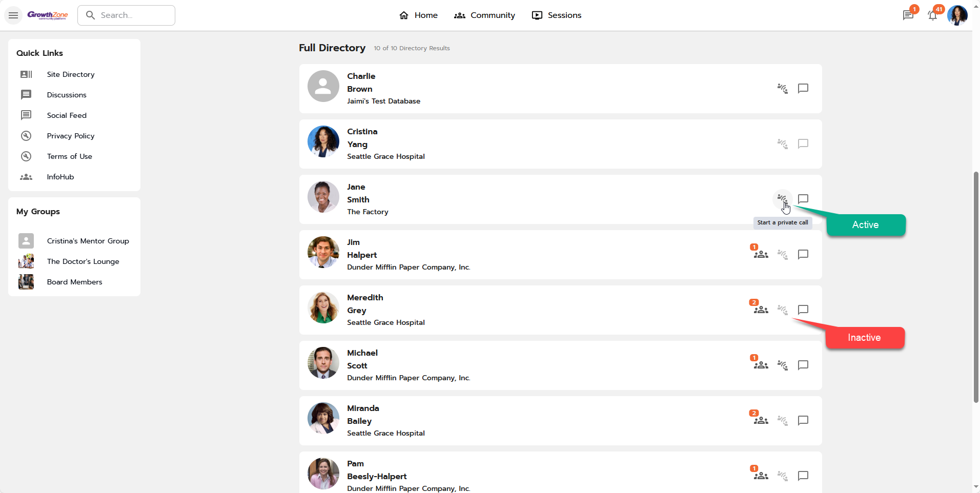Open chat with Pam Beesly-Halpert

pos(803,476)
